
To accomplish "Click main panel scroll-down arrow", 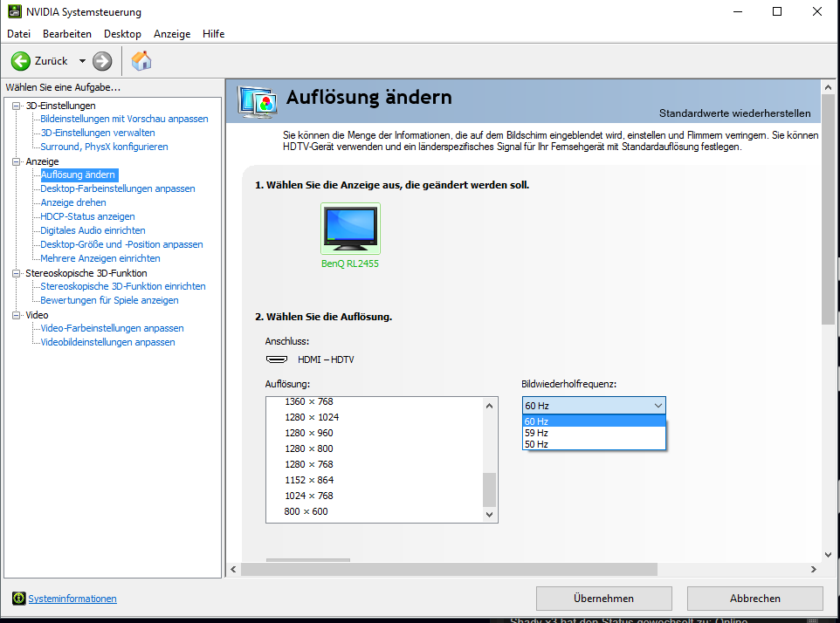I will point(829,554).
